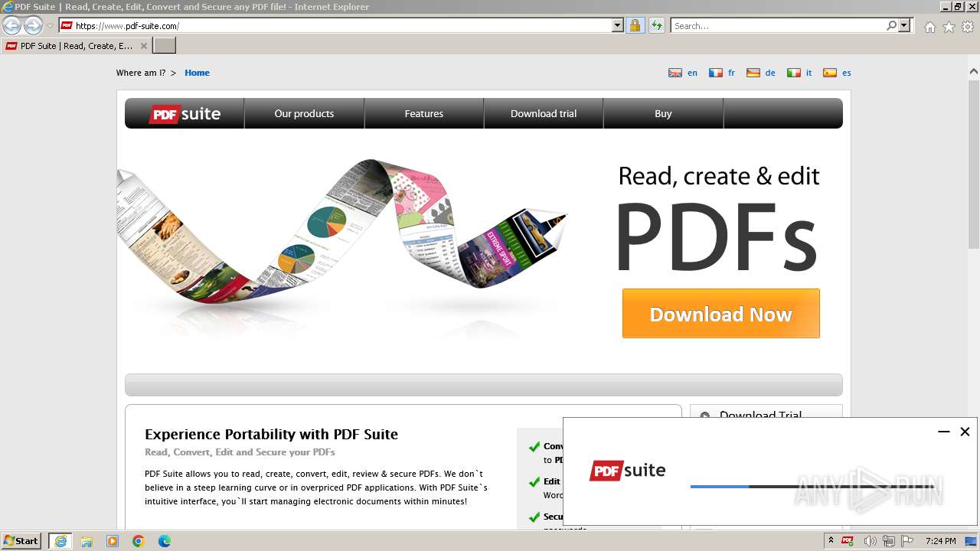Open the volume speaker tray icon
The width and height of the screenshot is (980, 551).
click(x=869, y=541)
